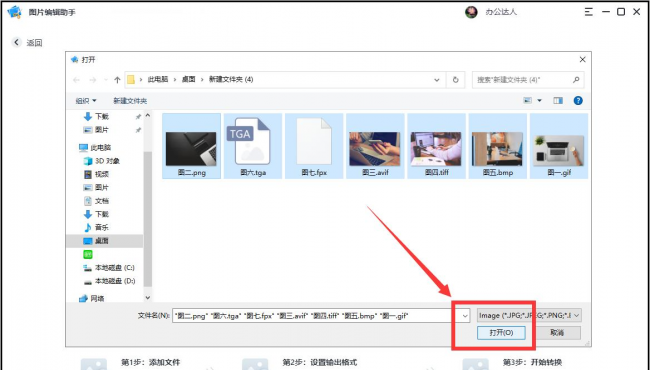Change view with the view mode icon
Viewport: 650px width, 370px height.
point(527,100)
